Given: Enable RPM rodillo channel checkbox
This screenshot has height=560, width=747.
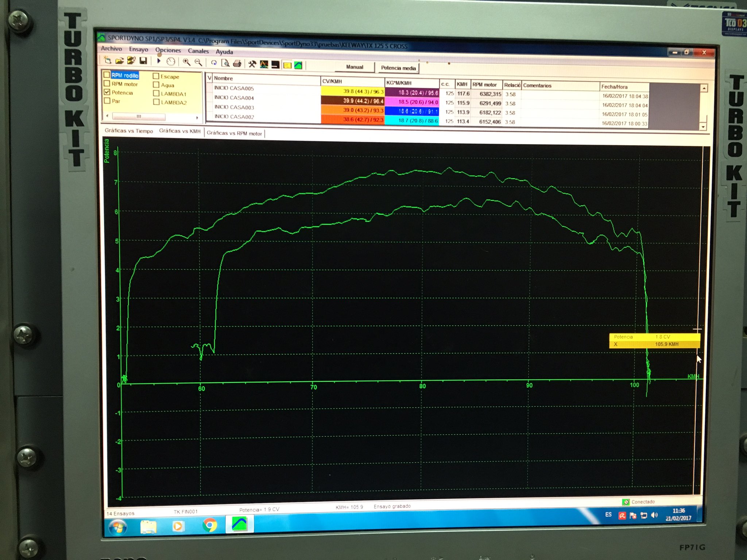Looking at the screenshot, I should coord(107,75).
